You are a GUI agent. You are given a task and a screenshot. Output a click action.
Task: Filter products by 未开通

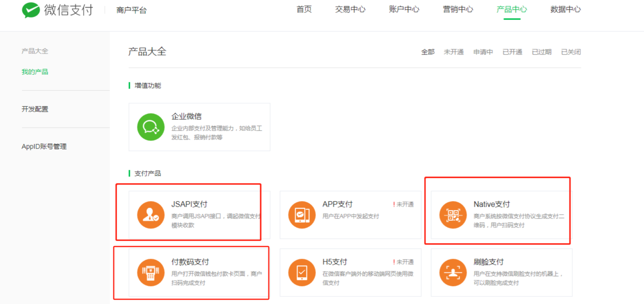(x=454, y=52)
